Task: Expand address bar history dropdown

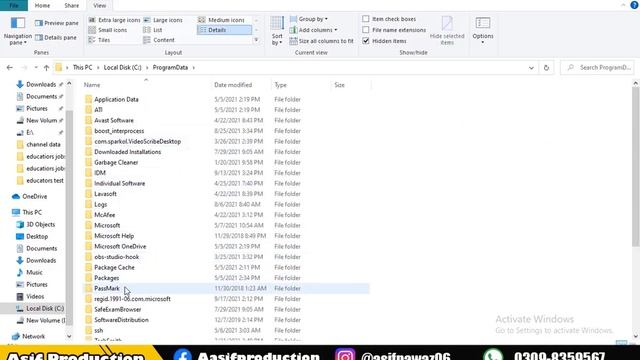Action: coord(531,68)
